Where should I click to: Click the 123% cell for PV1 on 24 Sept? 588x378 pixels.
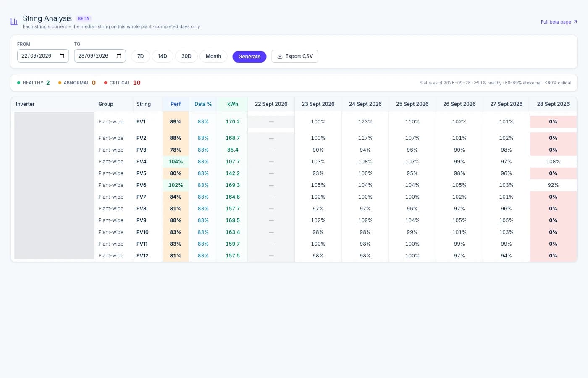point(365,122)
